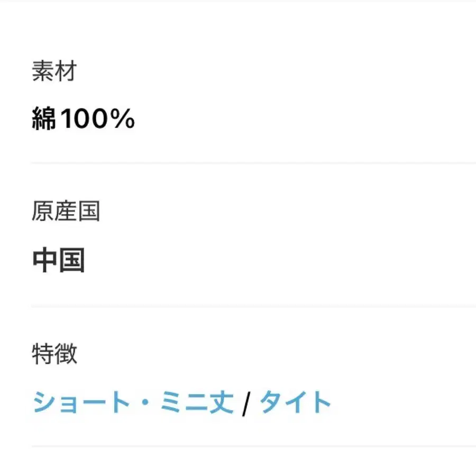Click the 綿 character in the material value
The height and width of the screenshot is (476, 476).
44,118
